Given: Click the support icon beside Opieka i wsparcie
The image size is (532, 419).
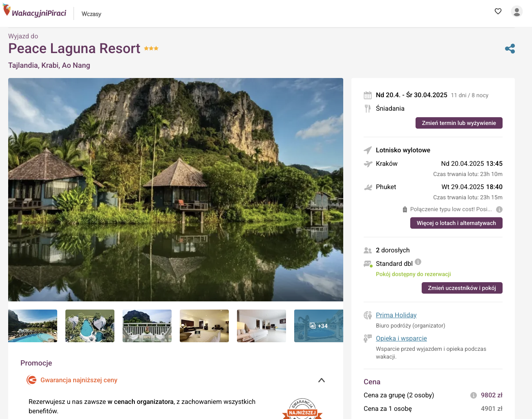Looking at the screenshot, I should (x=368, y=339).
